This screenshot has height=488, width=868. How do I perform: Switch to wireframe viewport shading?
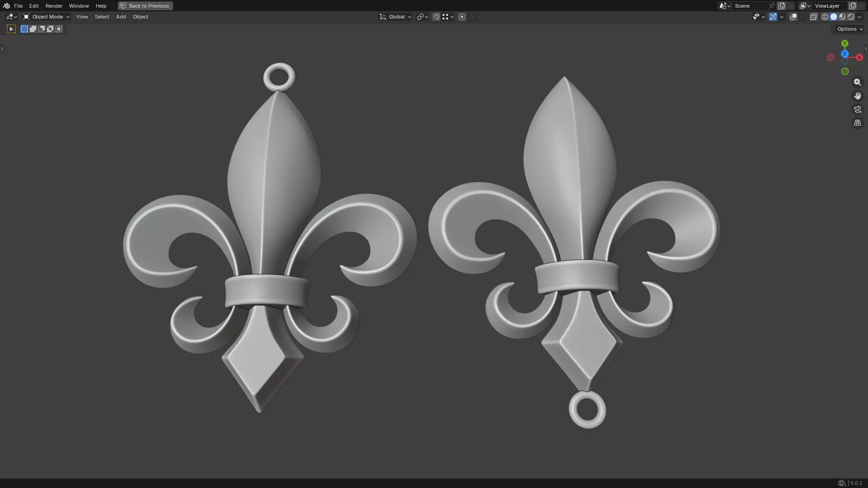(x=825, y=17)
